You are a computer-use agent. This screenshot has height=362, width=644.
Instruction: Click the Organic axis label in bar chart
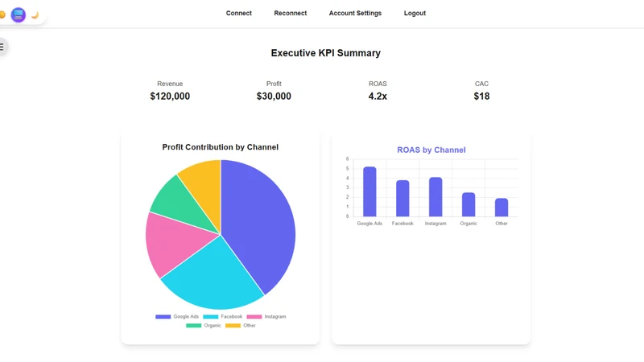point(469,224)
